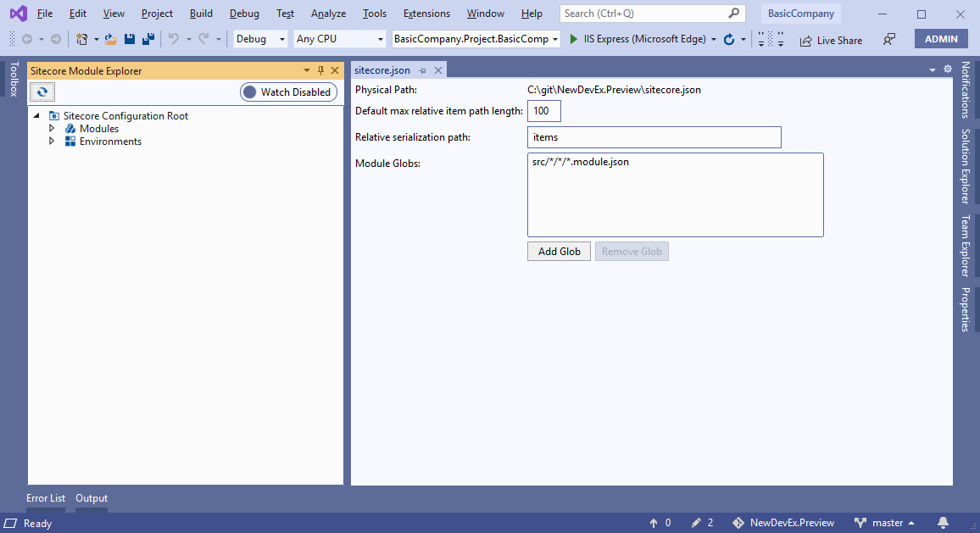The width and height of the screenshot is (980, 533).
Task: Click unpushed commits up-arrow in status bar
Action: 654,522
